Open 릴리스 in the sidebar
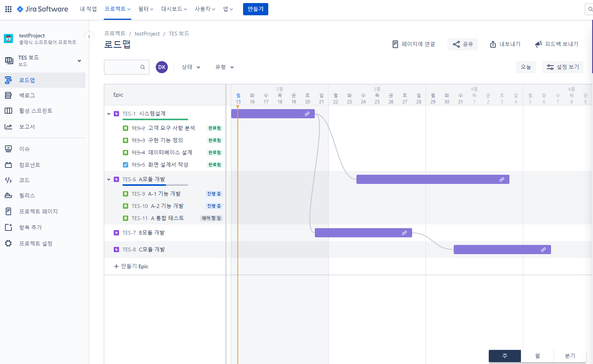 tap(43, 195)
